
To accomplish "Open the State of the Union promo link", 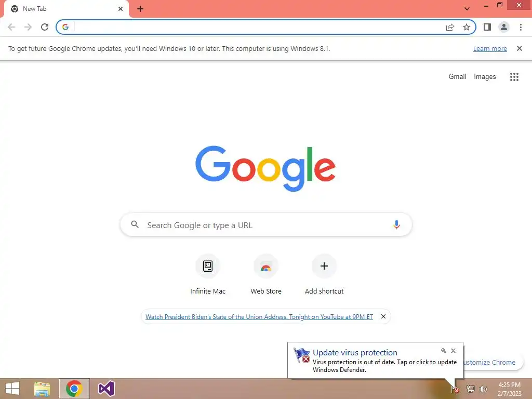I will click(259, 316).
